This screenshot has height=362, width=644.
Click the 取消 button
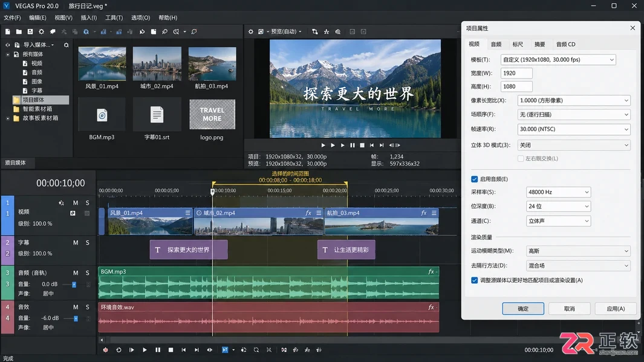click(x=569, y=309)
